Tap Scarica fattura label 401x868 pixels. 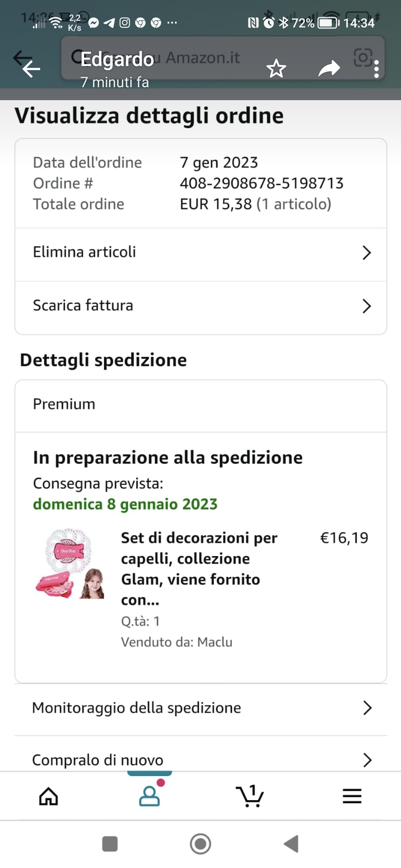pos(83,306)
